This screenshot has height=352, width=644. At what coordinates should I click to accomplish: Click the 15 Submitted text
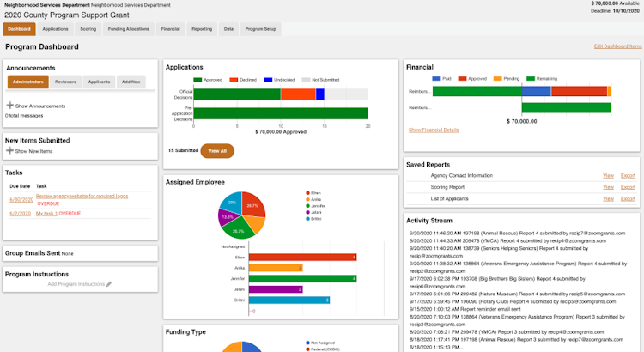(x=183, y=150)
